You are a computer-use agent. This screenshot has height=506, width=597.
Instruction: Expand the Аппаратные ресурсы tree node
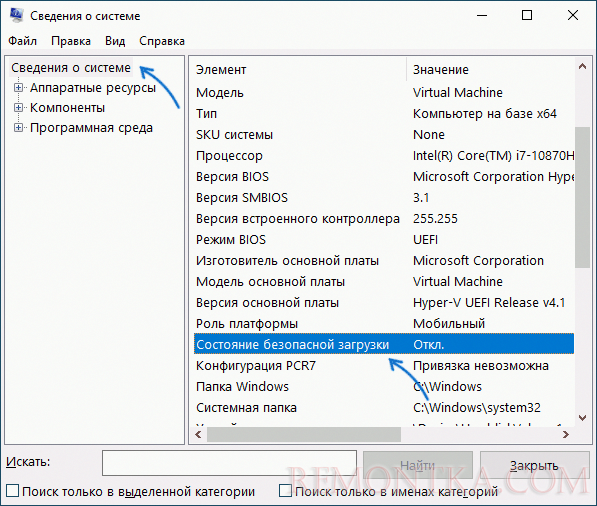(18, 88)
